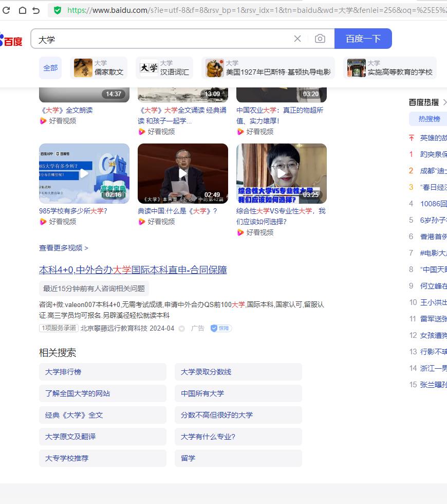Image resolution: width=447 pixels, height=504 pixels.
Task: Open hot search item 6 香港首例
Action: pyautogui.click(x=433, y=237)
